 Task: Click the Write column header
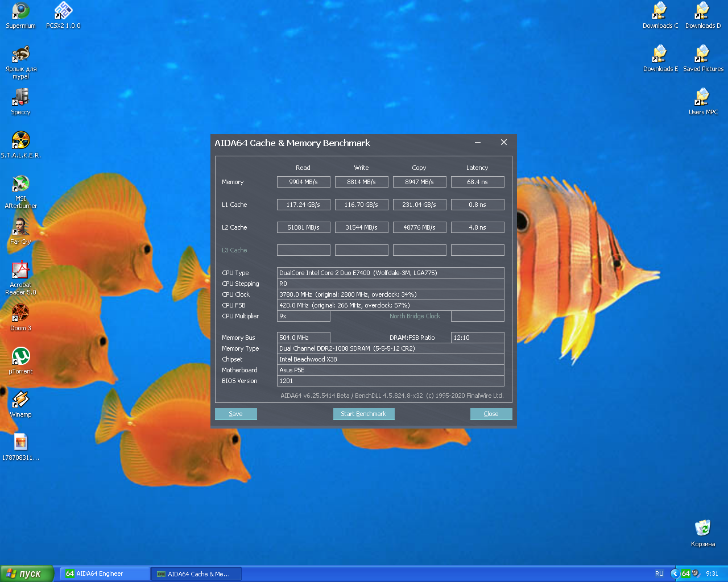tap(361, 168)
